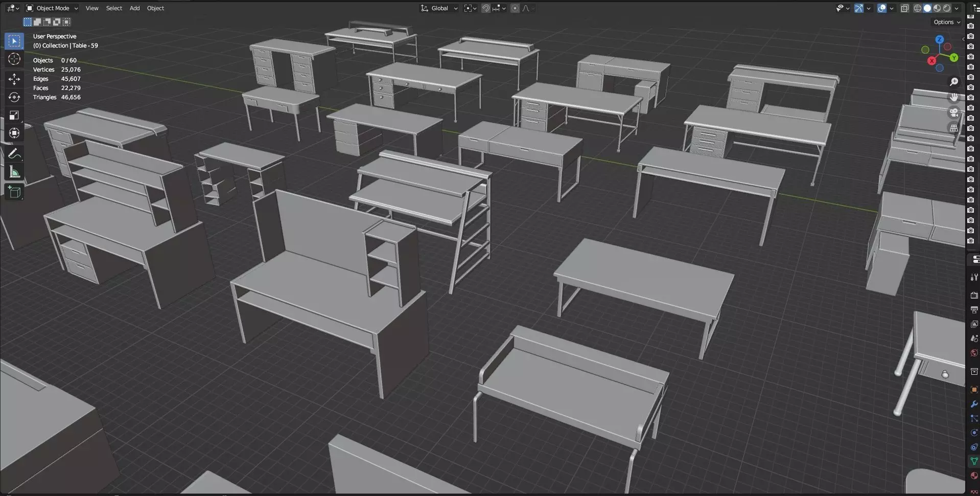Image resolution: width=980 pixels, height=496 pixels.
Task: Open the 3D viewport editor type dropdown
Action: point(12,8)
